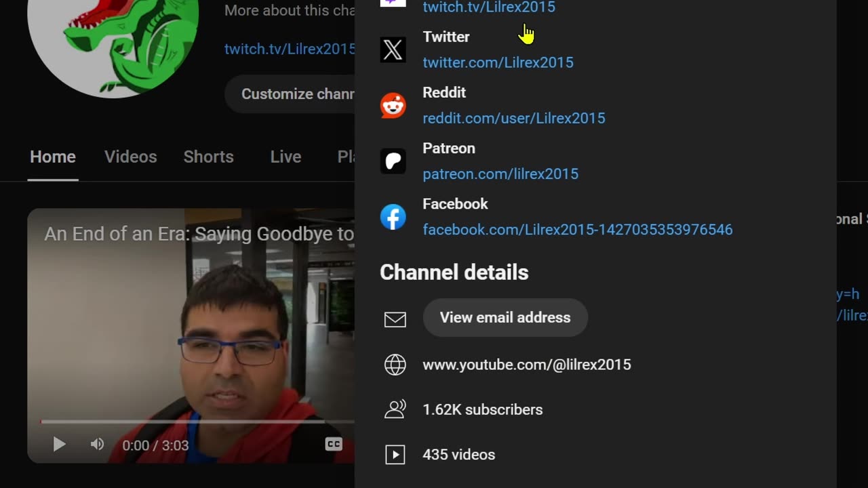Open reddit.com/user/Lilrex2015 link
Screen dimensions: 868x488
tap(514, 118)
